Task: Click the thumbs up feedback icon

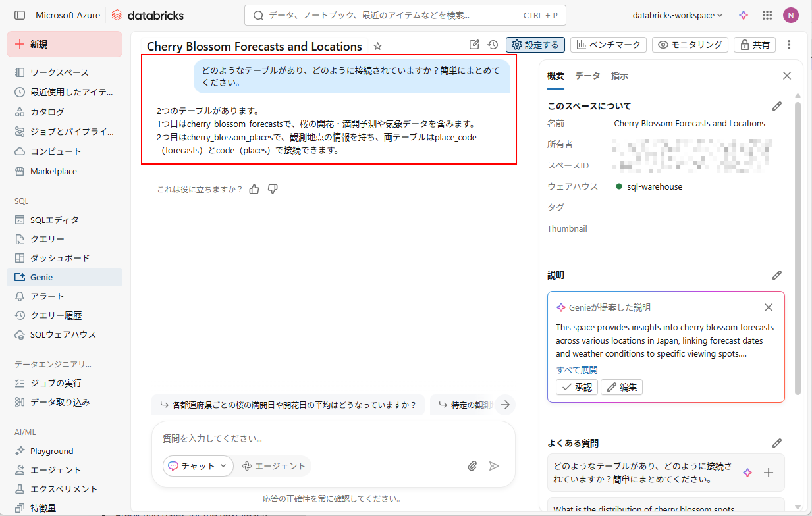Action: (254, 189)
